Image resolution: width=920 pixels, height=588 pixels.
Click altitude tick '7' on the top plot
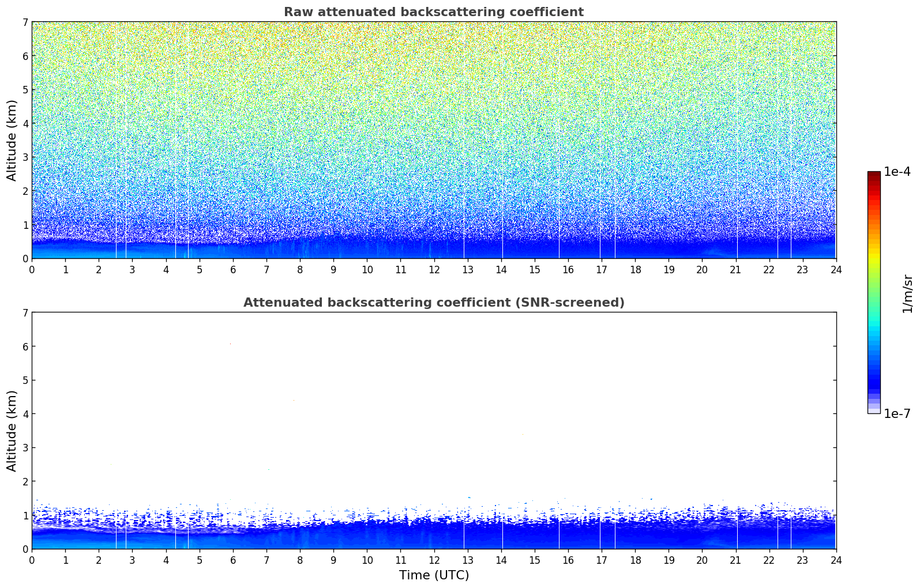25,22
